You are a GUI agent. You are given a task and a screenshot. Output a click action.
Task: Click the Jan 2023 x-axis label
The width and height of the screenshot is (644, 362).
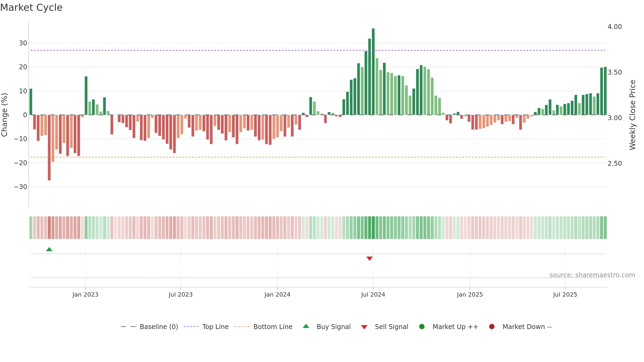(x=85, y=294)
